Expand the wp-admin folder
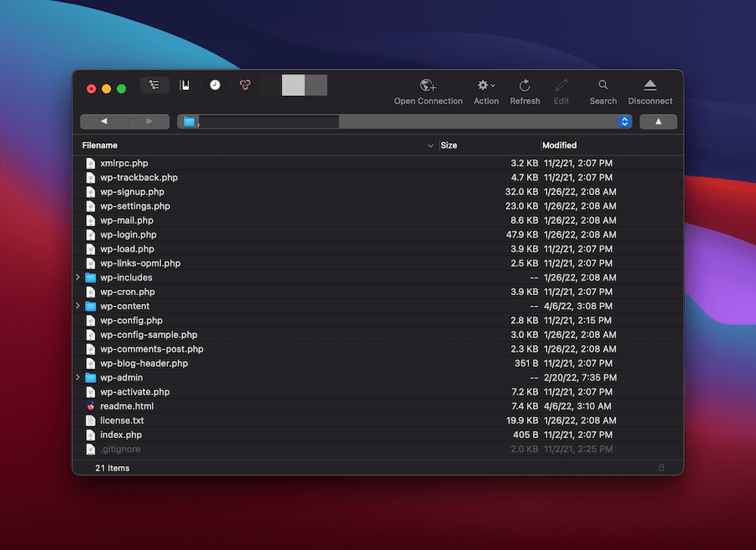This screenshot has width=756, height=550. tap(78, 378)
